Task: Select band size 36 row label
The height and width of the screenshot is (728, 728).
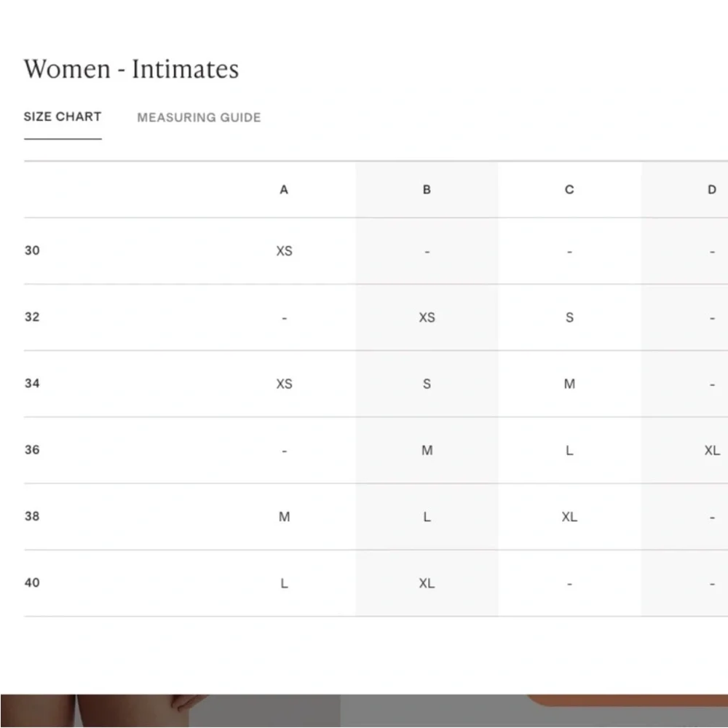Action: (32, 450)
